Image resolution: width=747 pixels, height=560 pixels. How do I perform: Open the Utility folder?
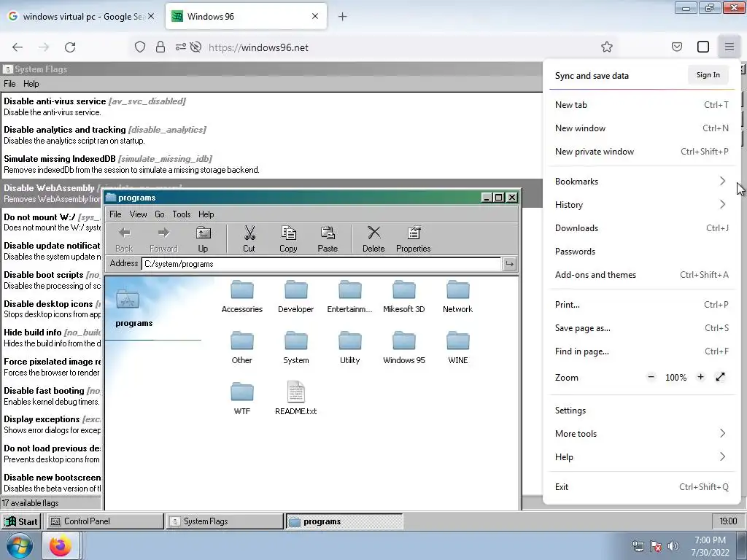click(x=349, y=348)
